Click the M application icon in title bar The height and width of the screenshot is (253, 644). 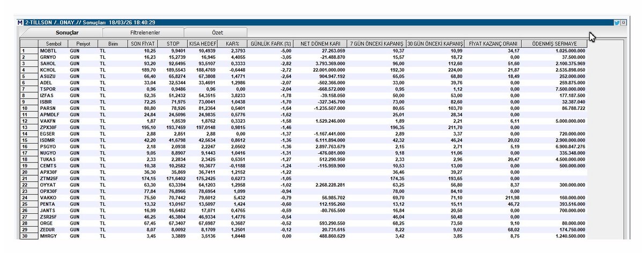click(20, 23)
